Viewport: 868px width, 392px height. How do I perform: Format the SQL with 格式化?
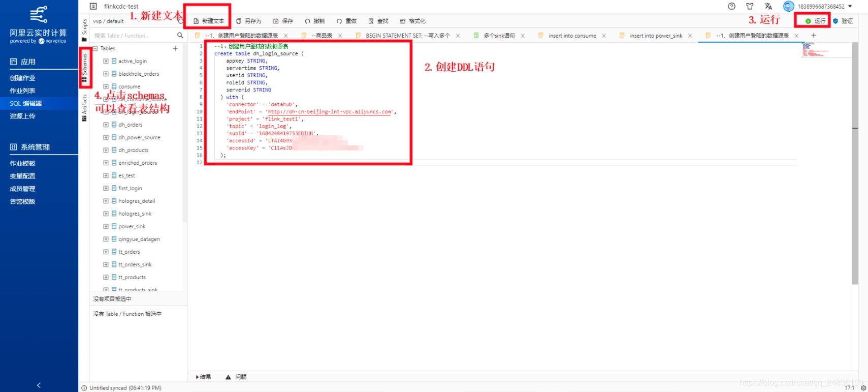(412, 21)
